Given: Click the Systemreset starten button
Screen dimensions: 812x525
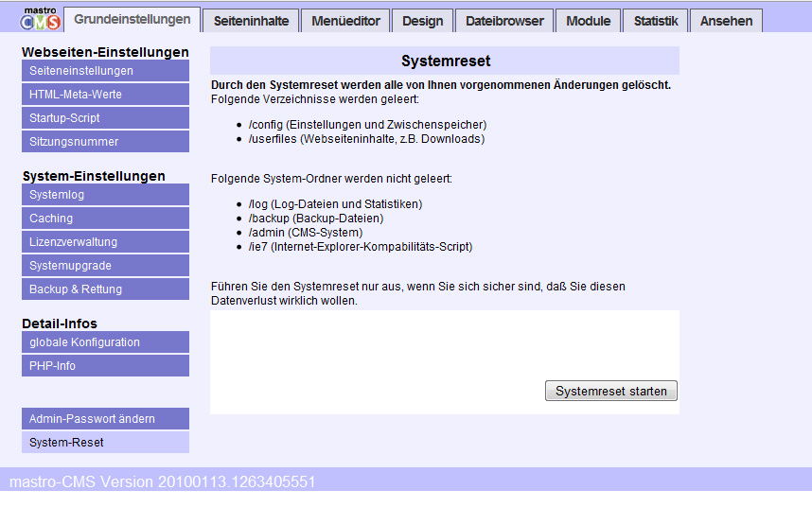Looking at the screenshot, I should pyautogui.click(x=611, y=391).
